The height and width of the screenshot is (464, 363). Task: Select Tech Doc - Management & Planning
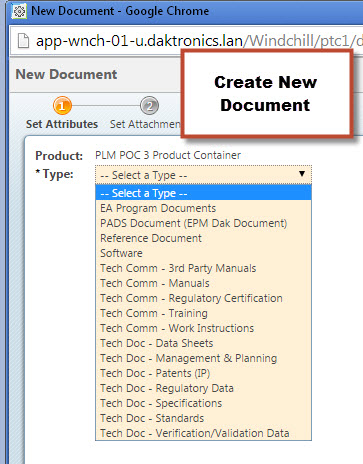point(203,358)
